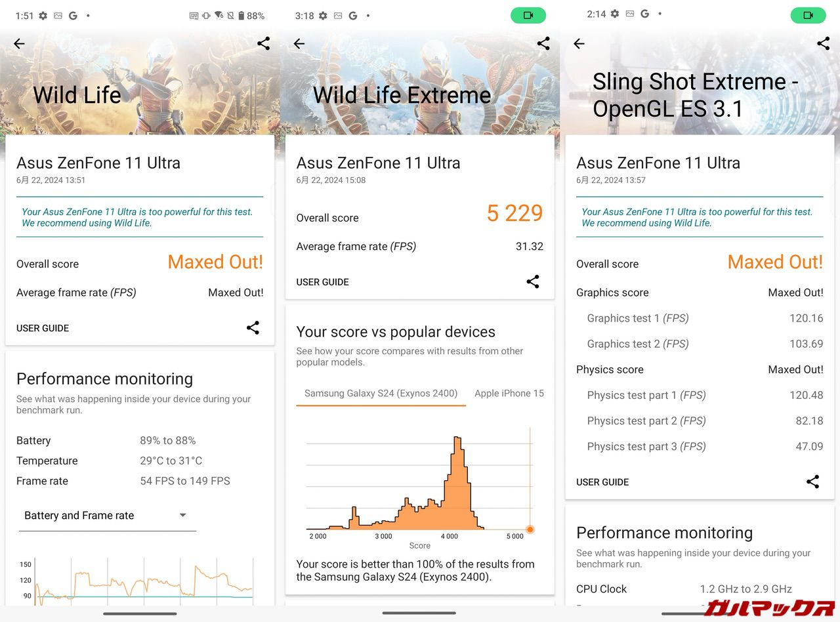Switch to Apple iPhone 15 comparison tab
This screenshot has height=622, width=840.
coord(509,394)
